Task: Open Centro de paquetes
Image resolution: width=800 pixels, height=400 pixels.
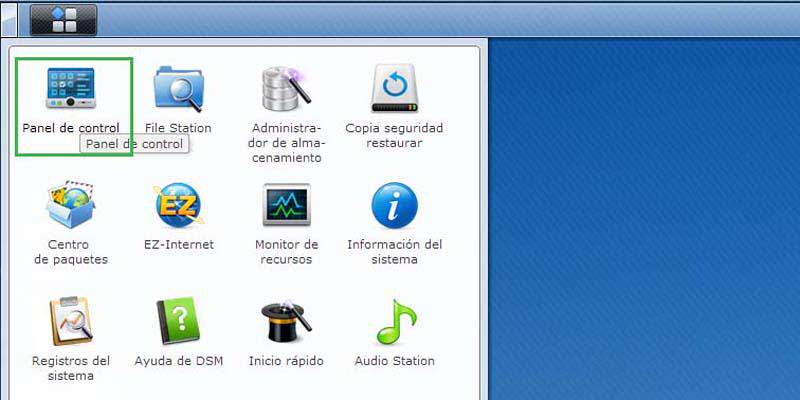Action: pyautogui.click(x=71, y=205)
